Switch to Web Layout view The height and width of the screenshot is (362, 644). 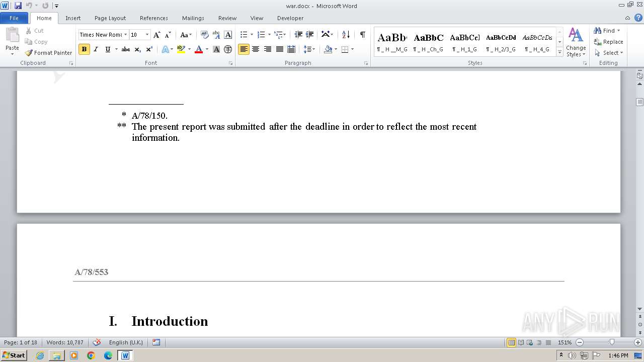pos(529,342)
